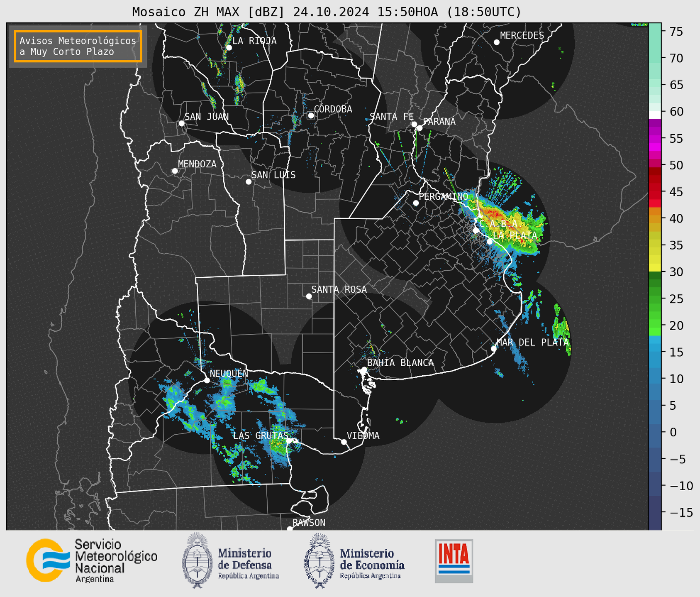Click the MERCEDES city label
The height and width of the screenshot is (597, 700).
coord(522,36)
